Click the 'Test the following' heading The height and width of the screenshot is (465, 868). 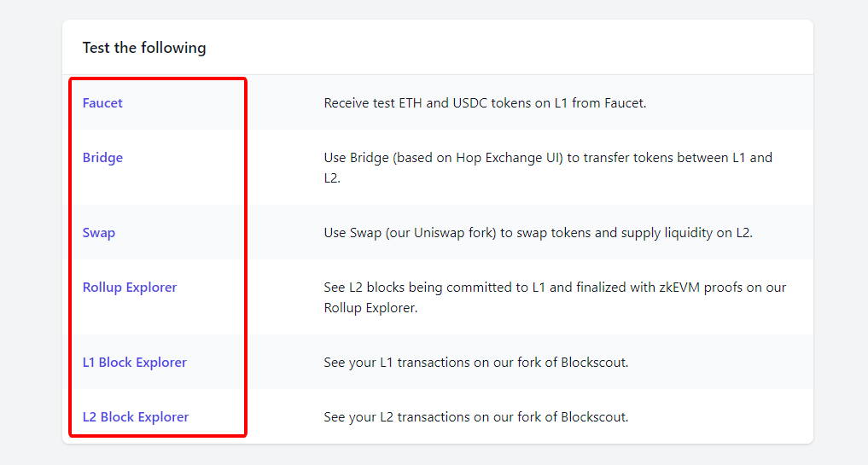(144, 48)
